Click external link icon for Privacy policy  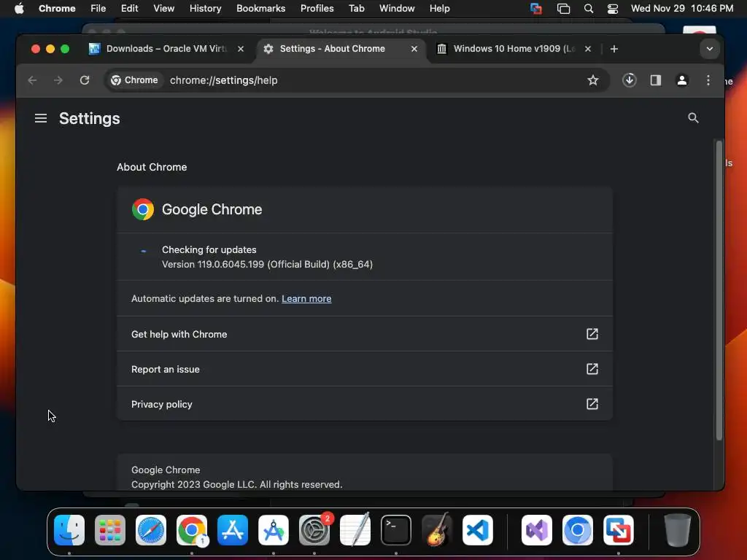592,404
